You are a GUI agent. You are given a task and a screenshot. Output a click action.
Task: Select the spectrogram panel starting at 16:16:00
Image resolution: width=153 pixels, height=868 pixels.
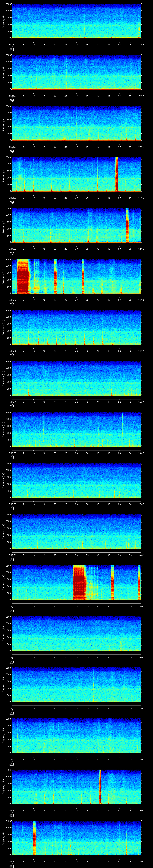click(76, 481)
